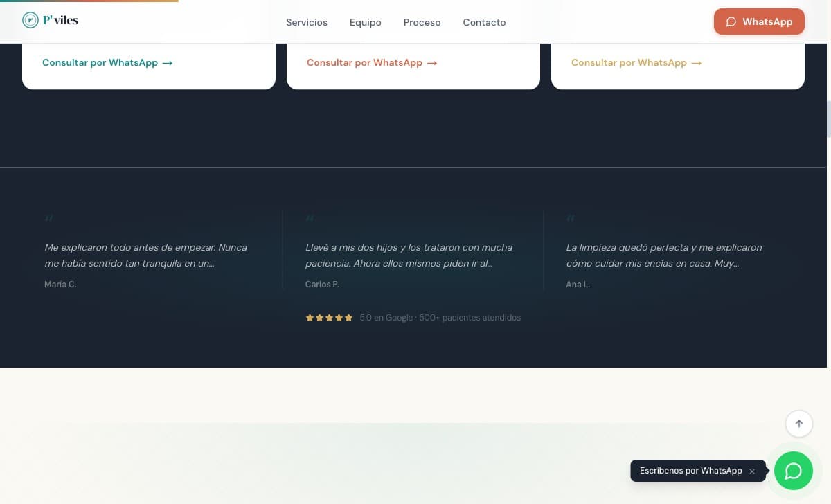831x504 pixels.
Task: Click the green WhatsApp header button
Action: tap(759, 21)
